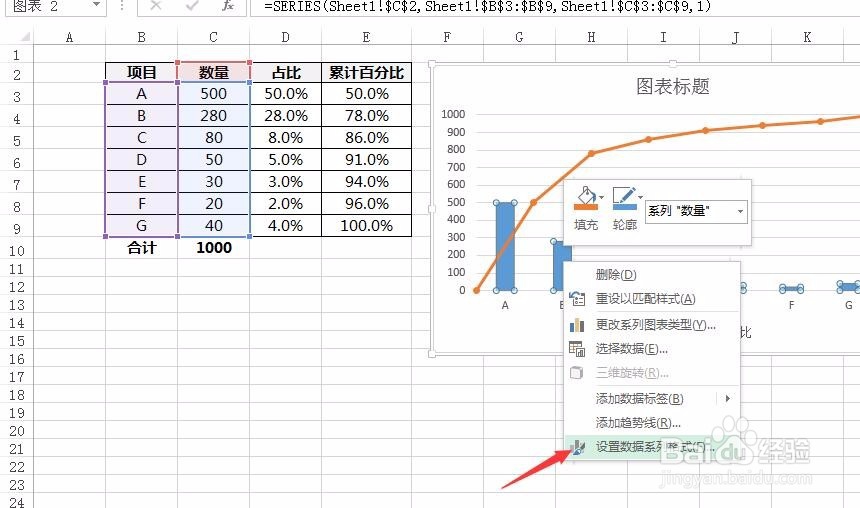This screenshot has width=860, height=508.
Task: Click the category label F on chart axis
Action: (x=791, y=305)
